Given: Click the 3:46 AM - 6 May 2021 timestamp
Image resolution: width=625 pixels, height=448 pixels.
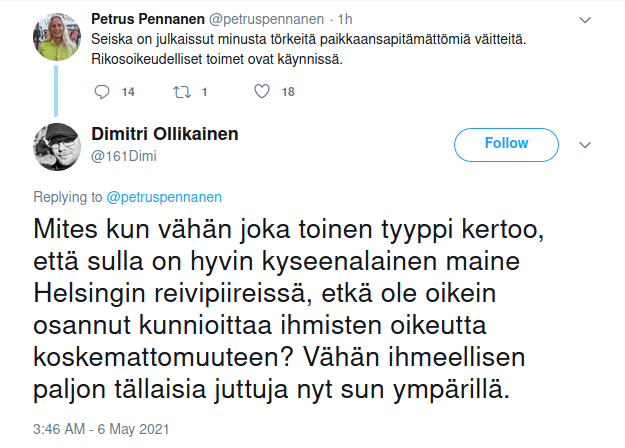Looking at the screenshot, I should [x=106, y=428].
